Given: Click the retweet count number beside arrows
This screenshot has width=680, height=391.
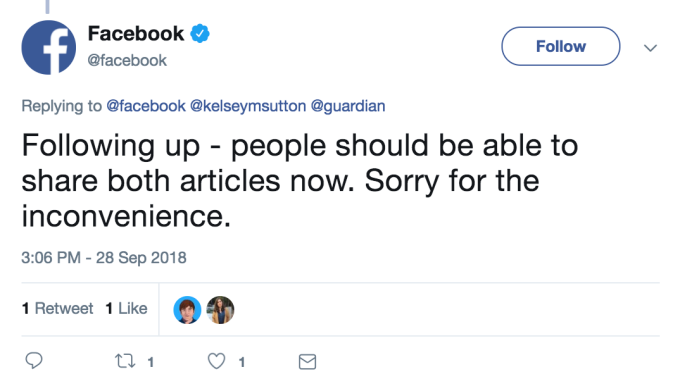Looking at the screenshot, I should [150, 362].
